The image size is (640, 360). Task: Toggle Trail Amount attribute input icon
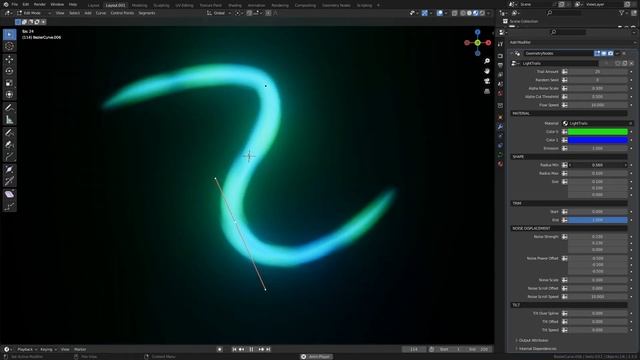tap(564, 72)
